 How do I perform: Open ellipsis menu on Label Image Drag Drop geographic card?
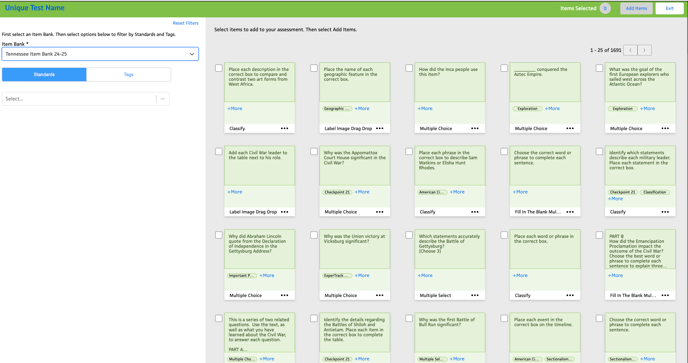(x=380, y=129)
